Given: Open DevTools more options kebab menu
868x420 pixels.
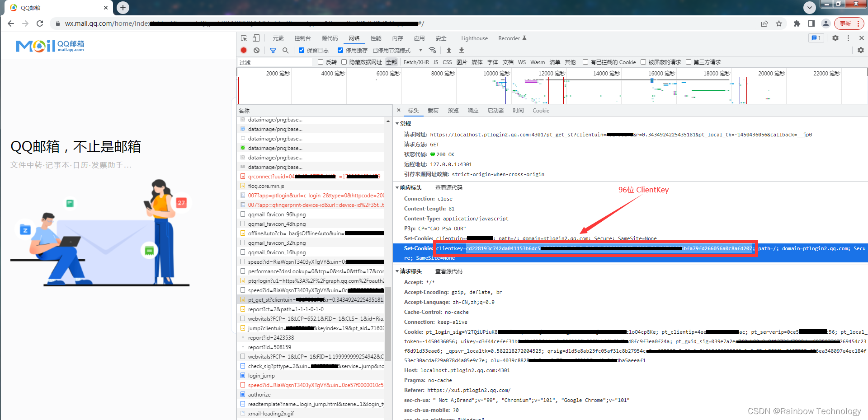Looking at the screenshot, I should coord(848,38).
